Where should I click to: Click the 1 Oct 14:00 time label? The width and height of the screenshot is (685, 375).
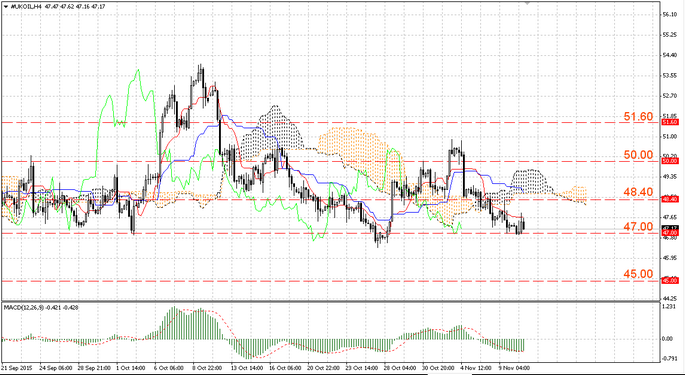130,368
